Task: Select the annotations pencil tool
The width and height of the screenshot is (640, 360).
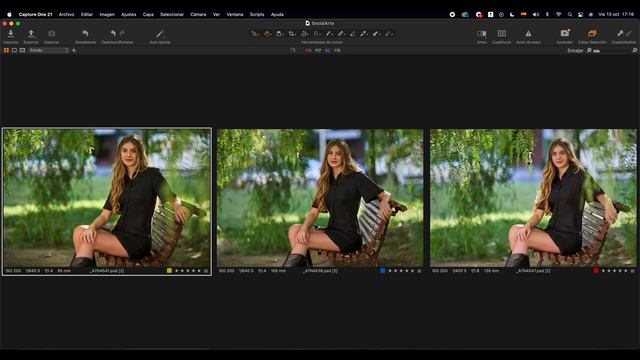Action: click(x=389, y=34)
